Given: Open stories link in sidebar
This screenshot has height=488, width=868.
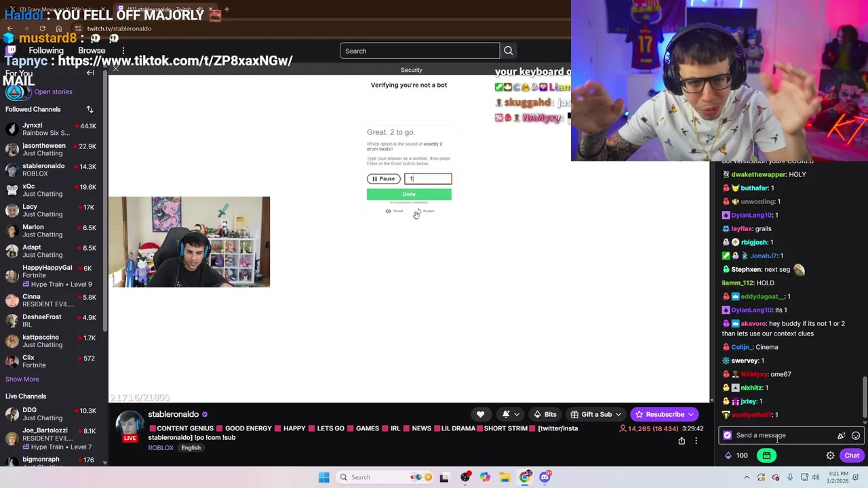Looking at the screenshot, I should (x=53, y=91).
